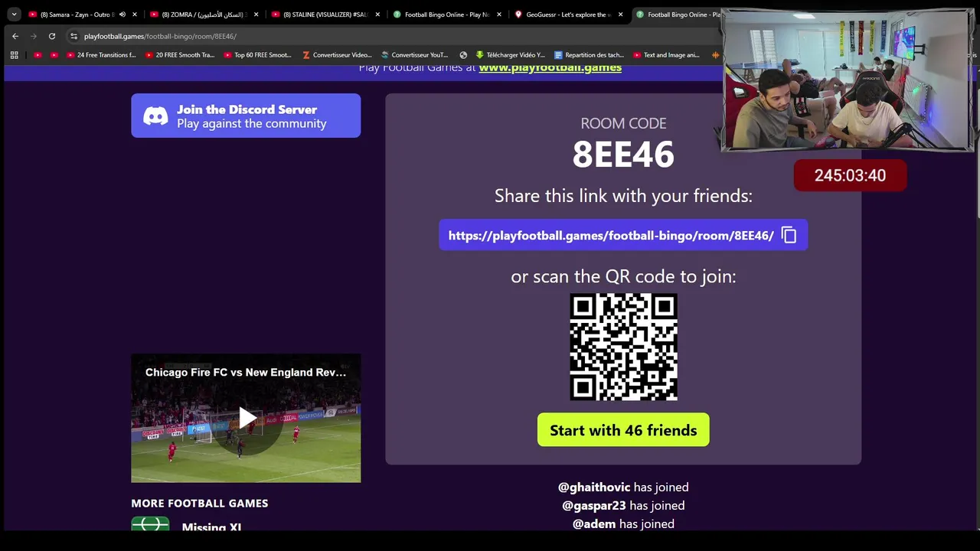980x551 pixels.
Task: Focus the playfootball.games address bar URL
Action: tap(160, 36)
